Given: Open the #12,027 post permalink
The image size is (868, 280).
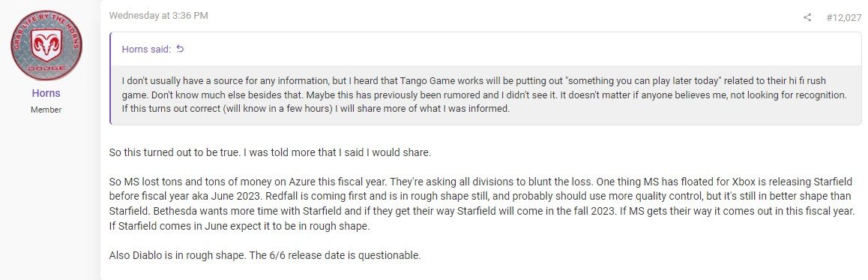Looking at the screenshot, I should point(844,18).
